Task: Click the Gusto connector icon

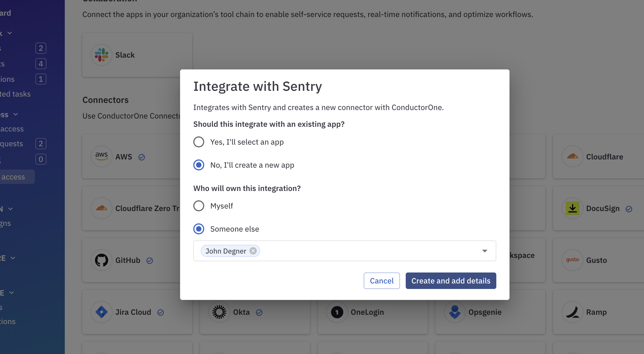Action: pyautogui.click(x=573, y=260)
